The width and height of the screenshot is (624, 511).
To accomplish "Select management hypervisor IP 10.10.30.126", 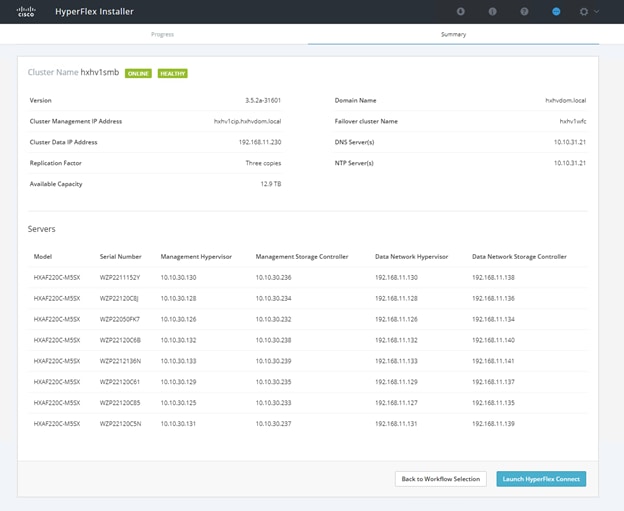I will click(x=178, y=319).
